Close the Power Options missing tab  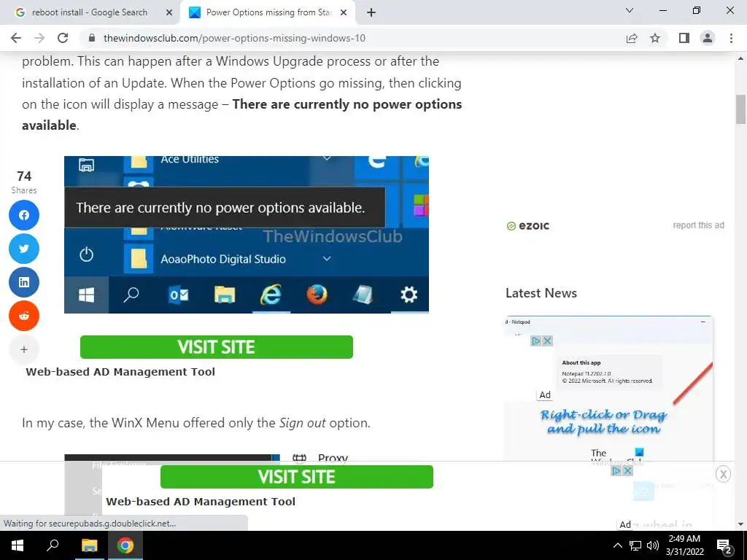pos(344,13)
